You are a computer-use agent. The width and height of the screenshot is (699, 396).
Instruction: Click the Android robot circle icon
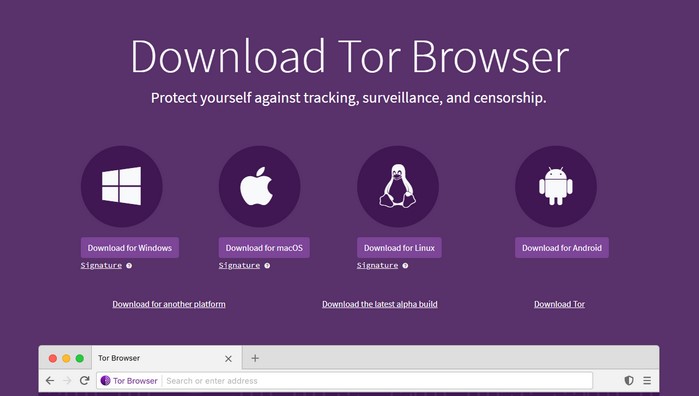click(x=556, y=186)
